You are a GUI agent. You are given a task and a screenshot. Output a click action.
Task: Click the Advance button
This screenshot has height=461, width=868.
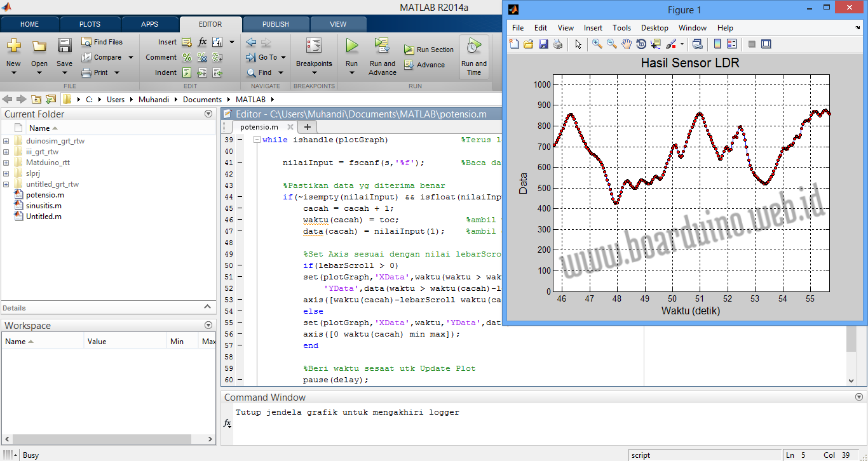[424, 65]
